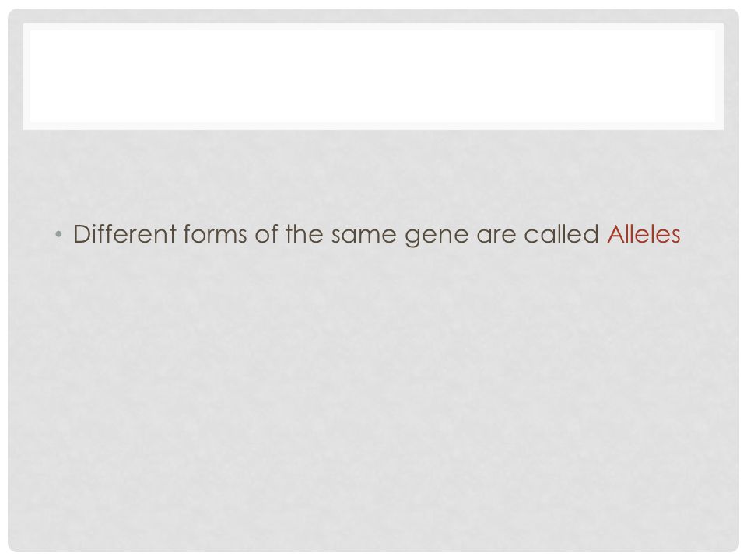
Task: Click the word the before same
Action: 304,234
